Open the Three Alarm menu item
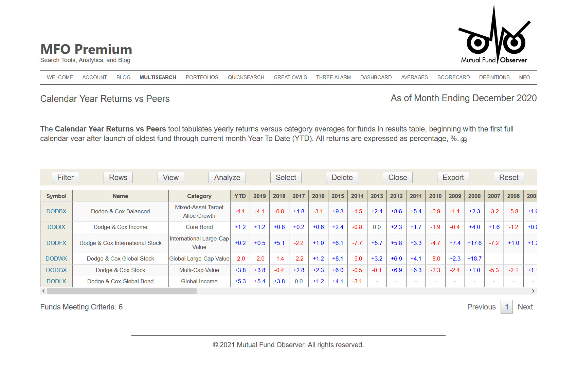Screen dimensions: 577x392 (x=333, y=77)
